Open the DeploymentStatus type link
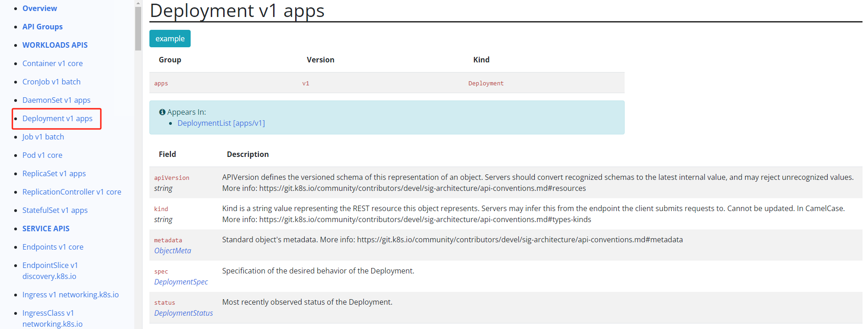 point(183,313)
